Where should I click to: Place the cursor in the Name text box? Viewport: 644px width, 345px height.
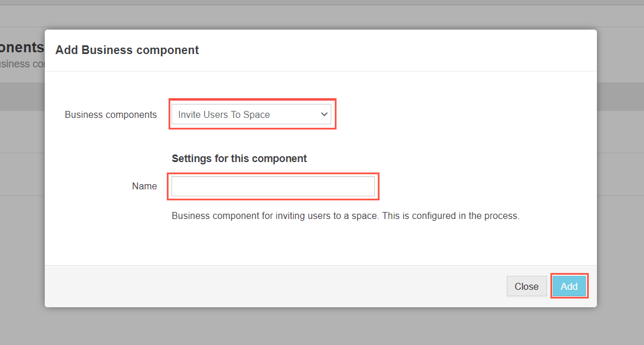273,186
